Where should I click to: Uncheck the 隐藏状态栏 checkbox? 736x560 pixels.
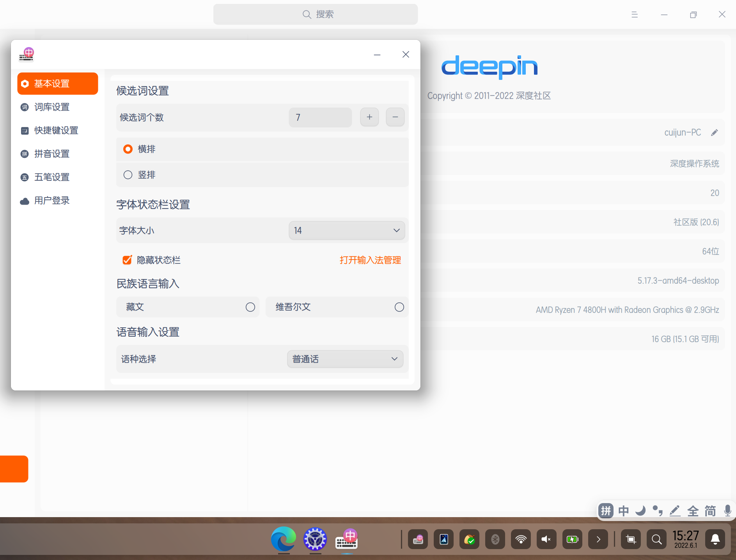click(x=127, y=260)
